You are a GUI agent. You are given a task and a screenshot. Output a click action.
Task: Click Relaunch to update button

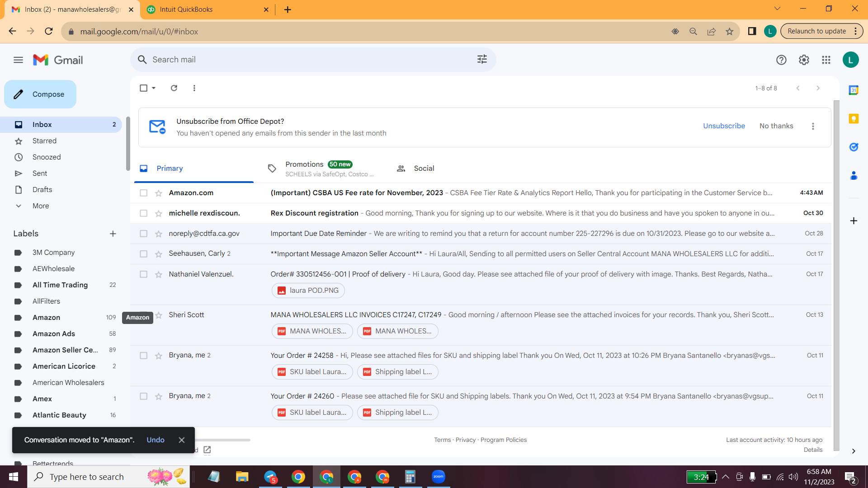(x=816, y=31)
